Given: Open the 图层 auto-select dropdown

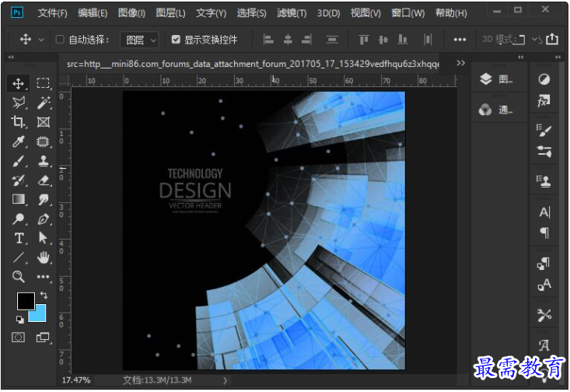Looking at the screenshot, I should (140, 40).
